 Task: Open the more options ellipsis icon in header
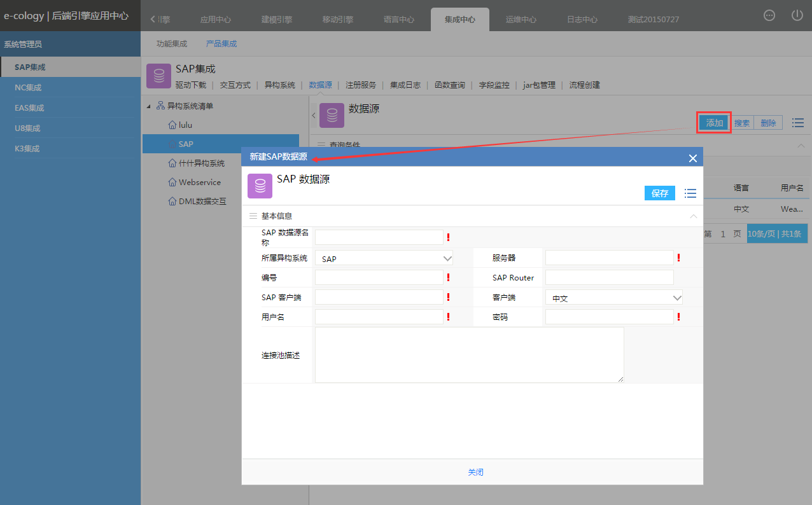click(769, 16)
